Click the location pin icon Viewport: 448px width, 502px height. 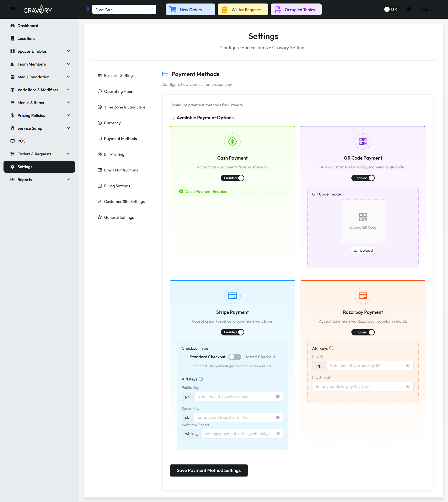pyautogui.click(x=88, y=9)
